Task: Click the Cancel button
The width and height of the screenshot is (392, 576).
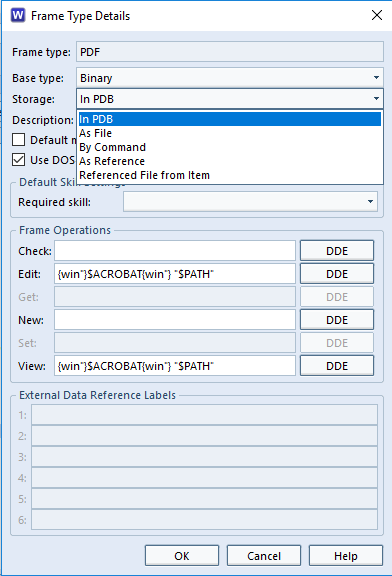Action: [x=264, y=555]
